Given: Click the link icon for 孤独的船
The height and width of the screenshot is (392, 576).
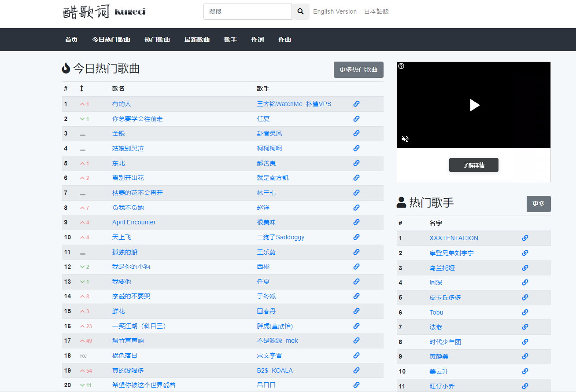Looking at the screenshot, I should click(x=357, y=252).
